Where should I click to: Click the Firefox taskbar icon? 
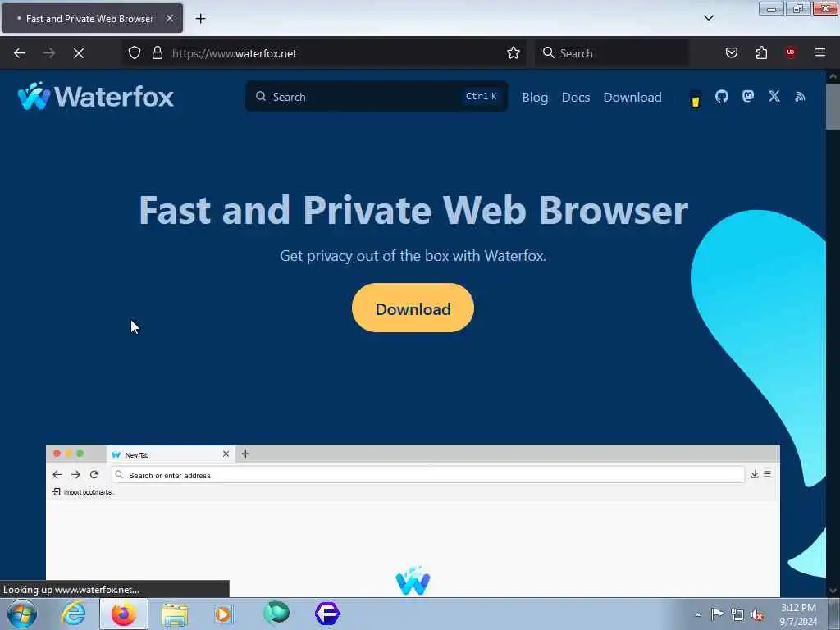(x=124, y=614)
